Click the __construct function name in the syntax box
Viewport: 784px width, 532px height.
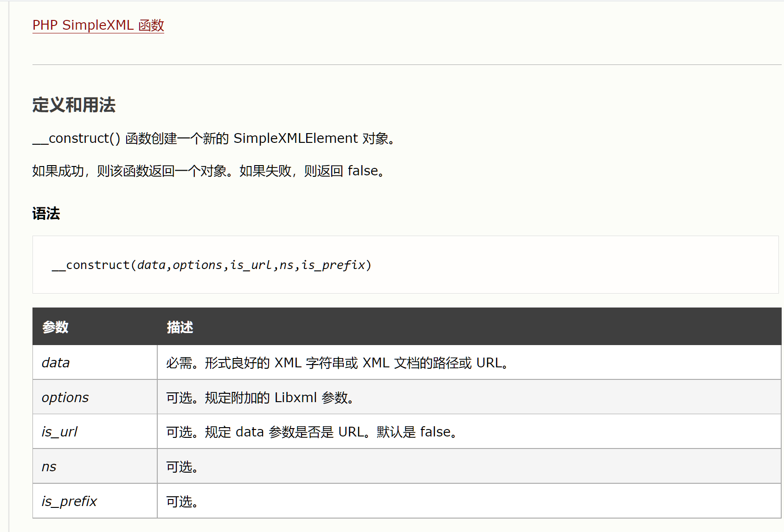91,265
